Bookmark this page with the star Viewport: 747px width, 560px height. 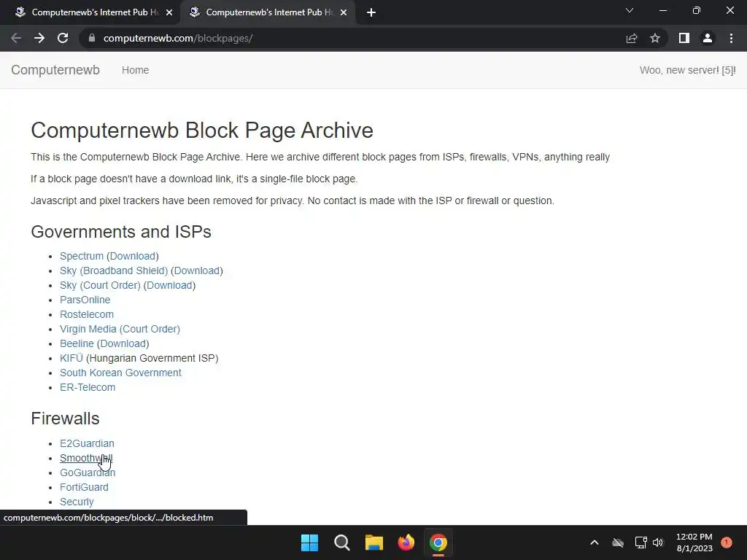655,38
